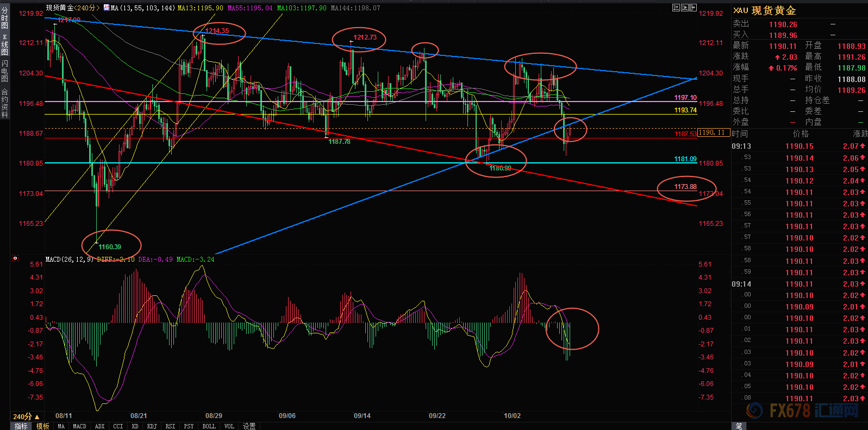
Task: Click the 均价 value 1189.26
Action: [852, 90]
